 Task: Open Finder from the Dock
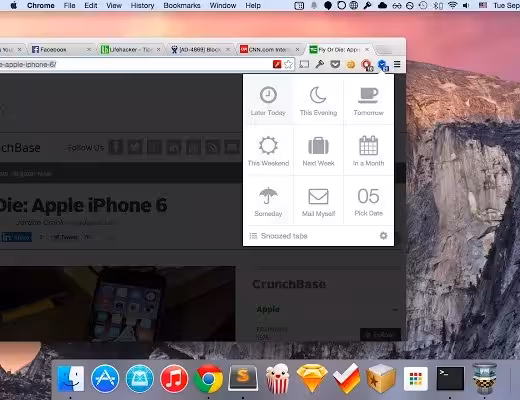pyautogui.click(x=71, y=379)
